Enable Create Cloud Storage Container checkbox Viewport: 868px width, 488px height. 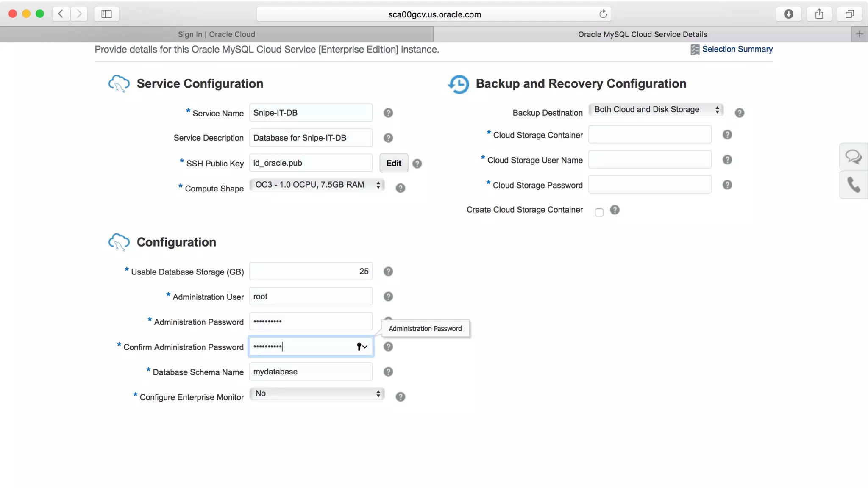pos(599,212)
